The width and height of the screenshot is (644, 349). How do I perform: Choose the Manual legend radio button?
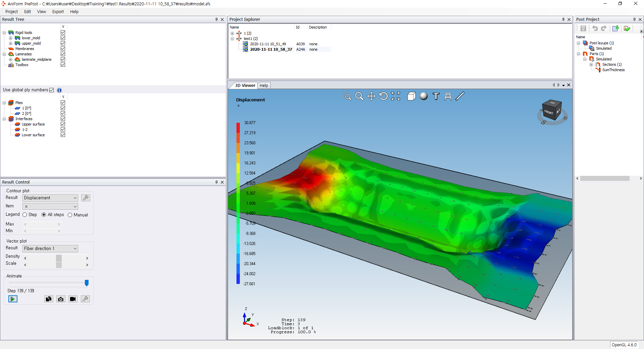pyautogui.click(x=70, y=215)
